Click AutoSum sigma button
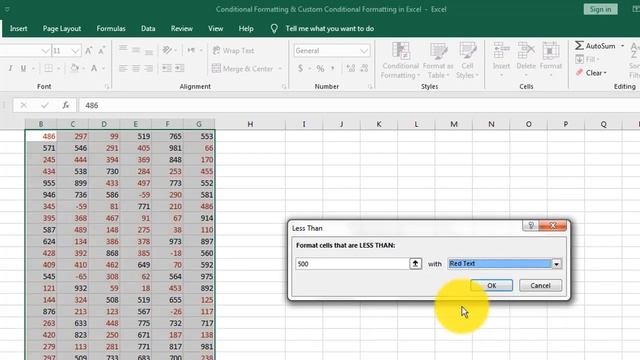The height and width of the screenshot is (360, 640). (595, 46)
